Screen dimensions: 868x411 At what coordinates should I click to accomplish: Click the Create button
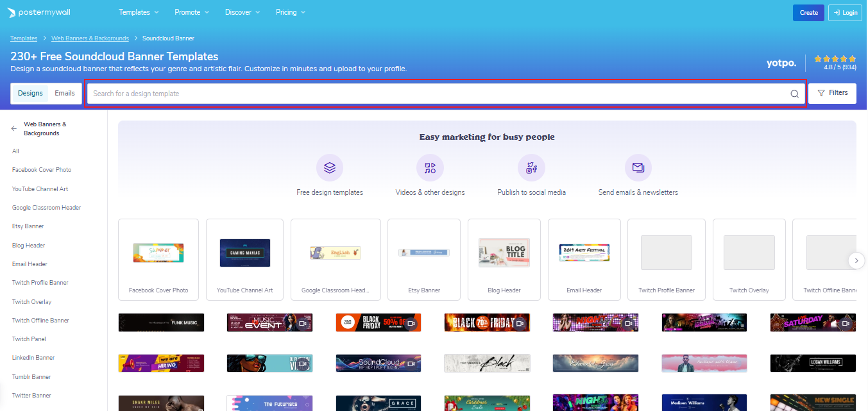pyautogui.click(x=808, y=12)
